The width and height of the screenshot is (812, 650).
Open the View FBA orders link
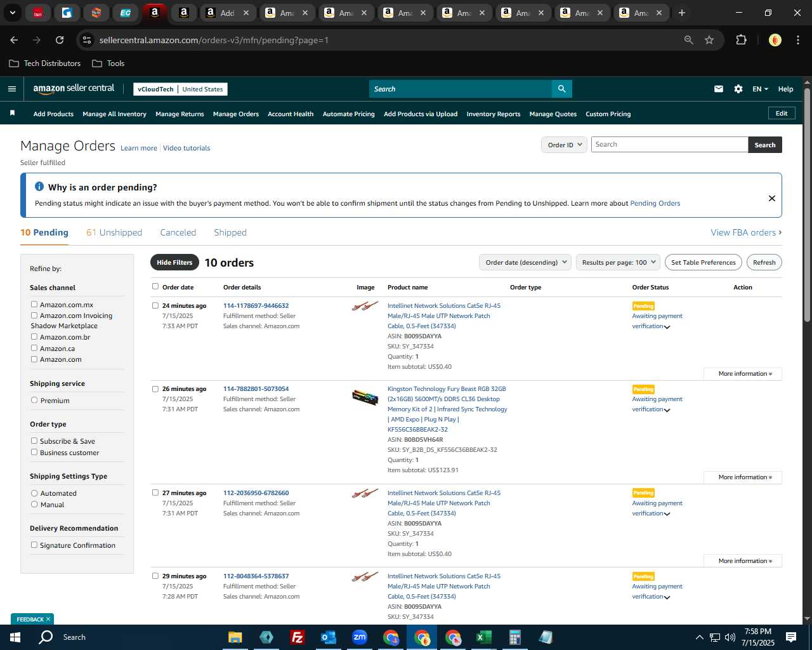[x=746, y=232]
